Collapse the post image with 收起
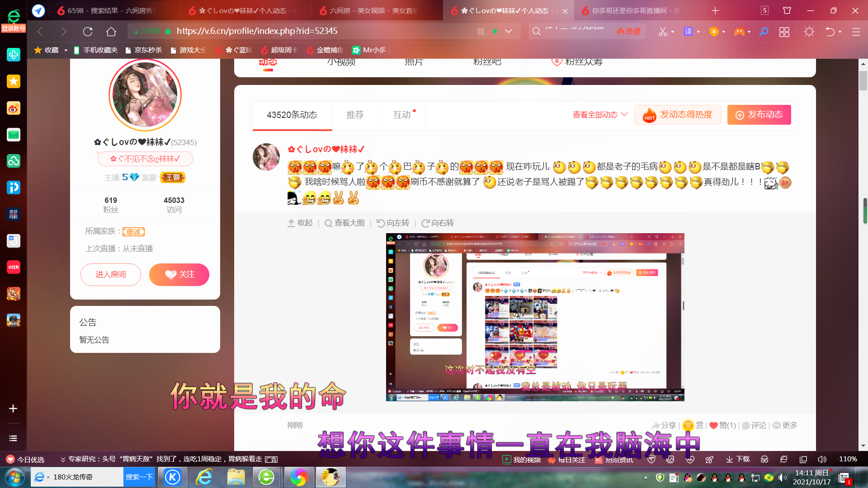This screenshot has height=488, width=868. (x=300, y=223)
